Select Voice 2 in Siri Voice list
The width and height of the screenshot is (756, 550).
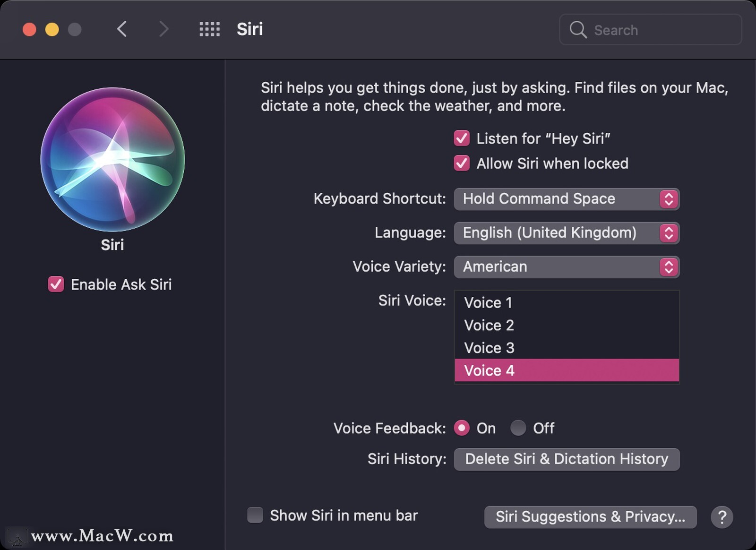coord(567,325)
